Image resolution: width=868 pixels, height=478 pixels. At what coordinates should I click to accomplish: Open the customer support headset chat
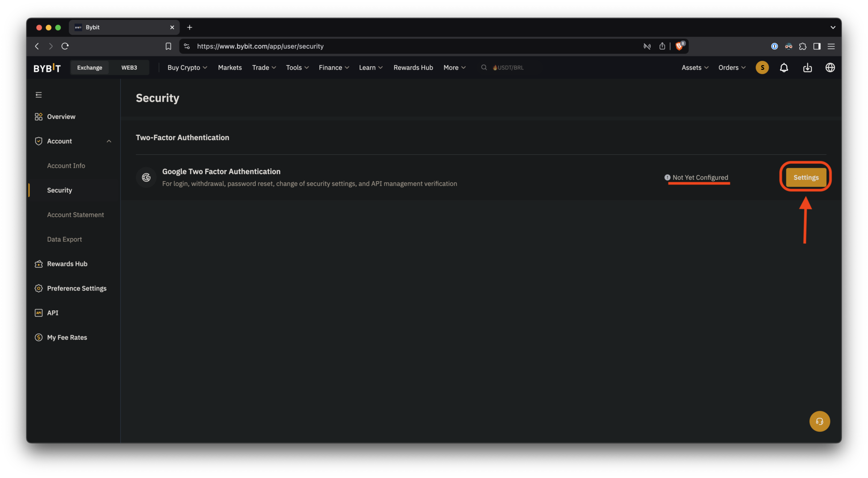coord(819,421)
